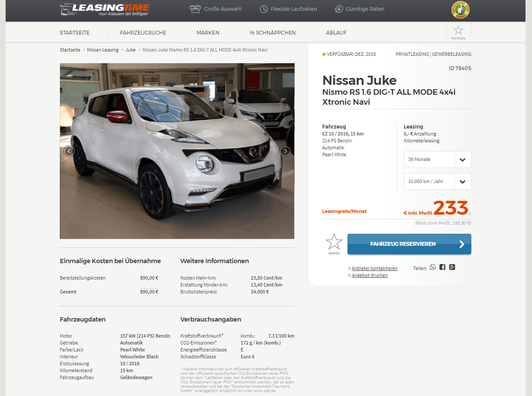Click Angebot drucken link
Viewport: 532px width, 396px height.
[370, 275]
